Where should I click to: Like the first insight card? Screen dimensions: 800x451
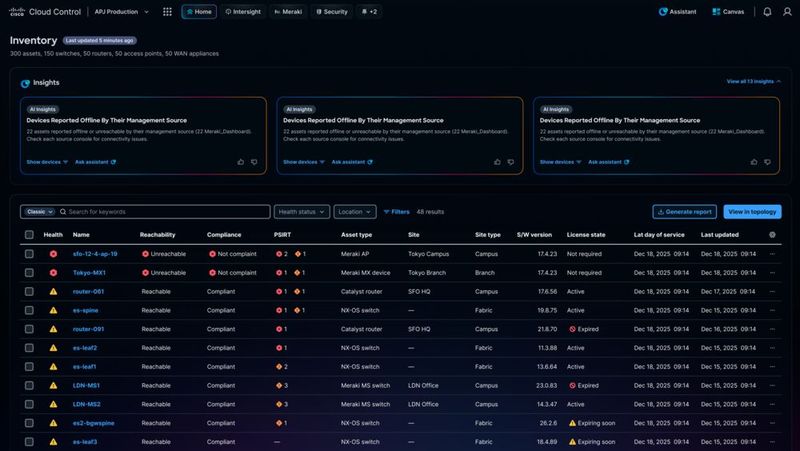coord(241,162)
